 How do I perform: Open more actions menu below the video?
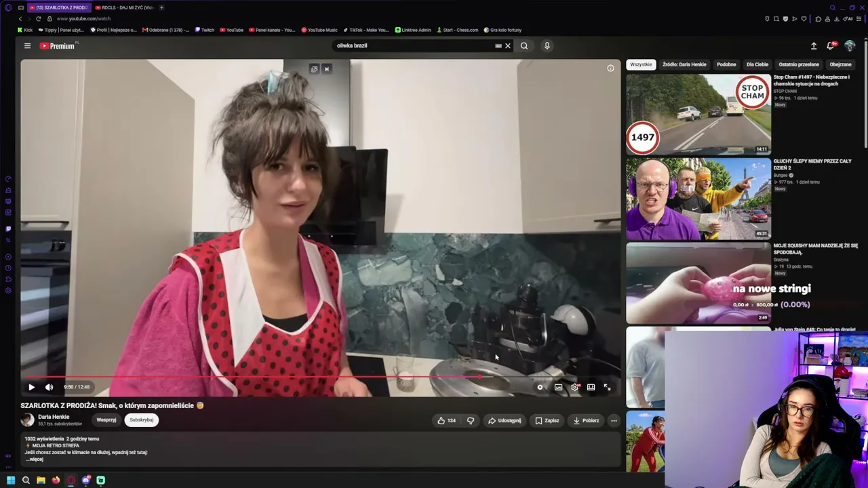click(x=614, y=421)
